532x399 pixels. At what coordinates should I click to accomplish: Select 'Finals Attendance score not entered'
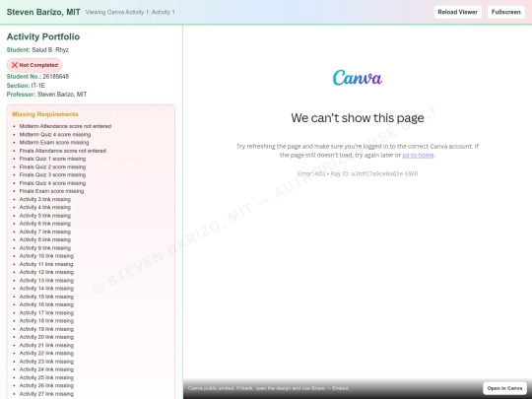coord(63,151)
